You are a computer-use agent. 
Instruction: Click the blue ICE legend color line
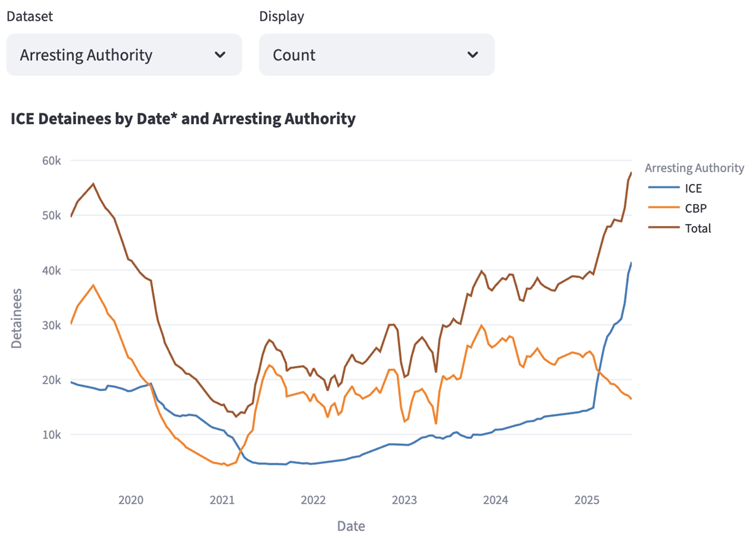[660, 188]
